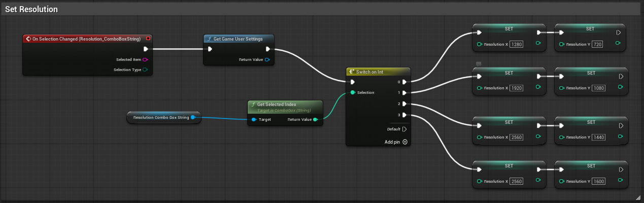Viewport: 644px width, 203px height.
Task: Click exec input pin of Switch on Int
Action: click(x=353, y=82)
